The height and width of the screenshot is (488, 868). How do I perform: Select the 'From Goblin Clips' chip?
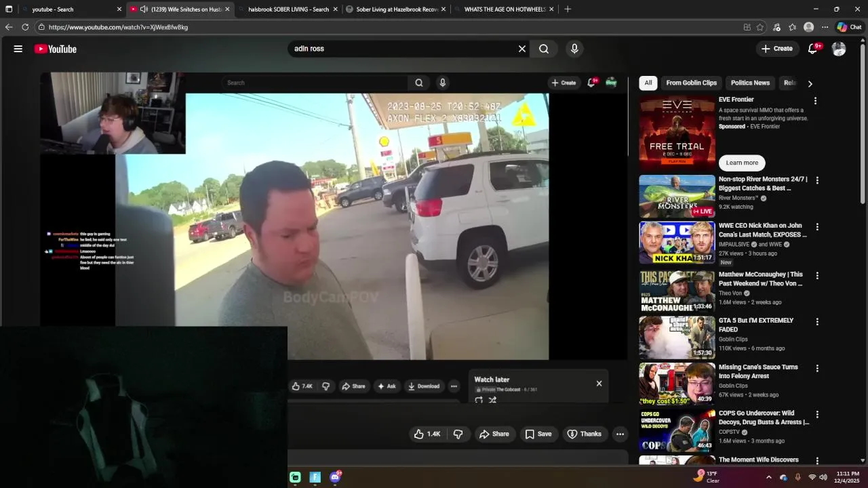click(x=691, y=83)
